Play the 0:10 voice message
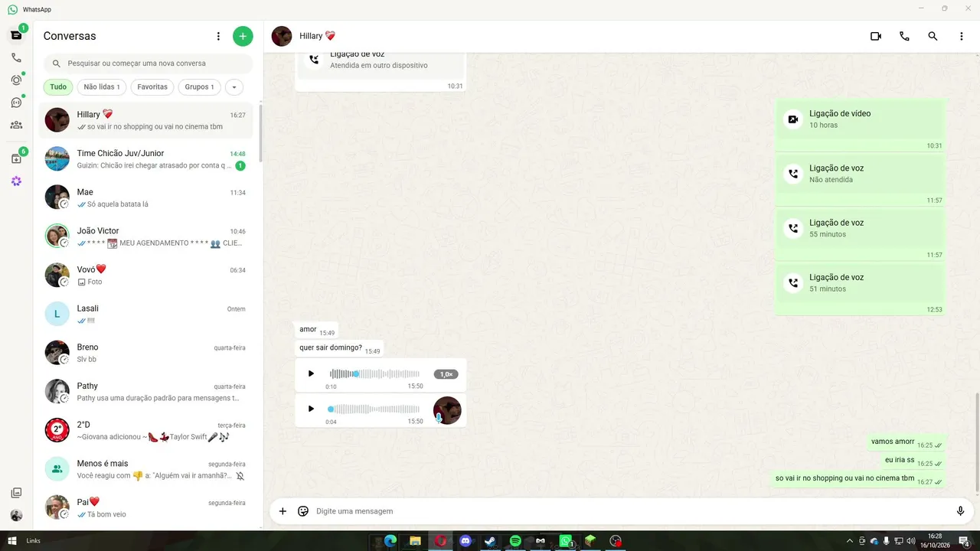Screen dimensions: 980x551 coord(311,373)
